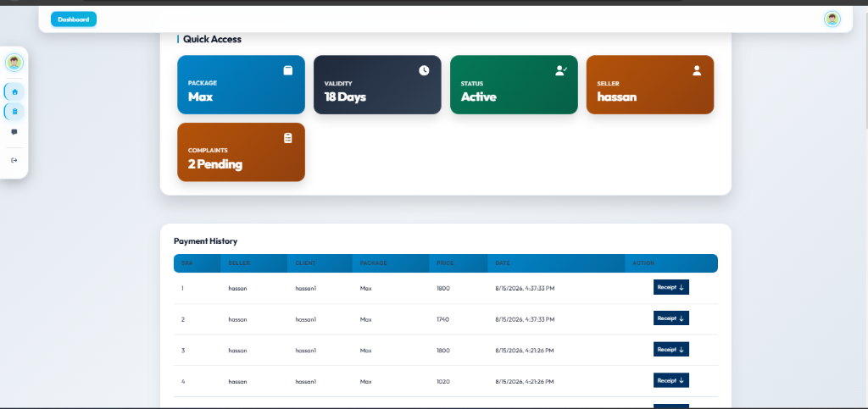Click the sidebar user avatar
Image resolution: width=868 pixels, height=409 pixels.
pos(14,63)
